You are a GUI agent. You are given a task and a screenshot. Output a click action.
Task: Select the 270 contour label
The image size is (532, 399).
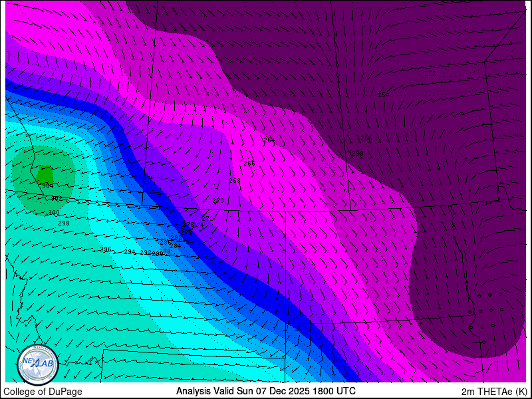click(218, 201)
